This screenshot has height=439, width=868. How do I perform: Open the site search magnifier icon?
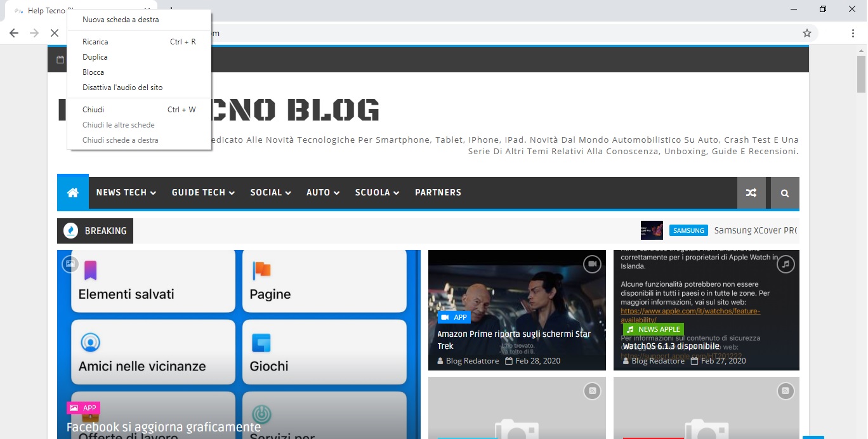point(785,193)
